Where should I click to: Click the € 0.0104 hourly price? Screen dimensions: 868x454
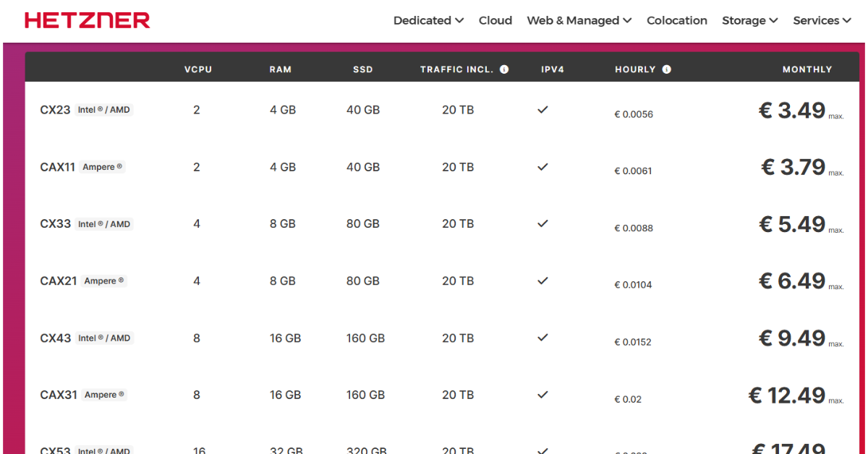pos(634,285)
